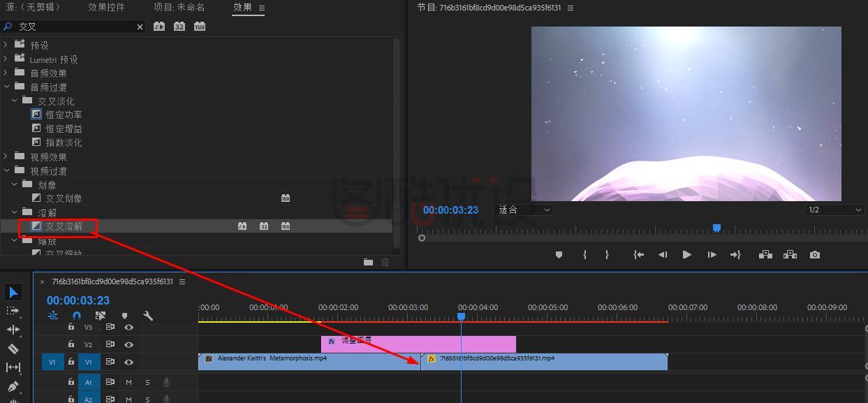Export frame with camera icon
Image resolution: width=868 pixels, height=403 pixels.
[x=815, y=255]
